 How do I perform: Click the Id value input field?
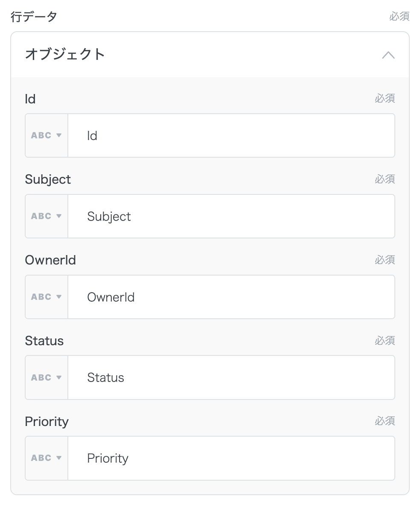point(231,135)
